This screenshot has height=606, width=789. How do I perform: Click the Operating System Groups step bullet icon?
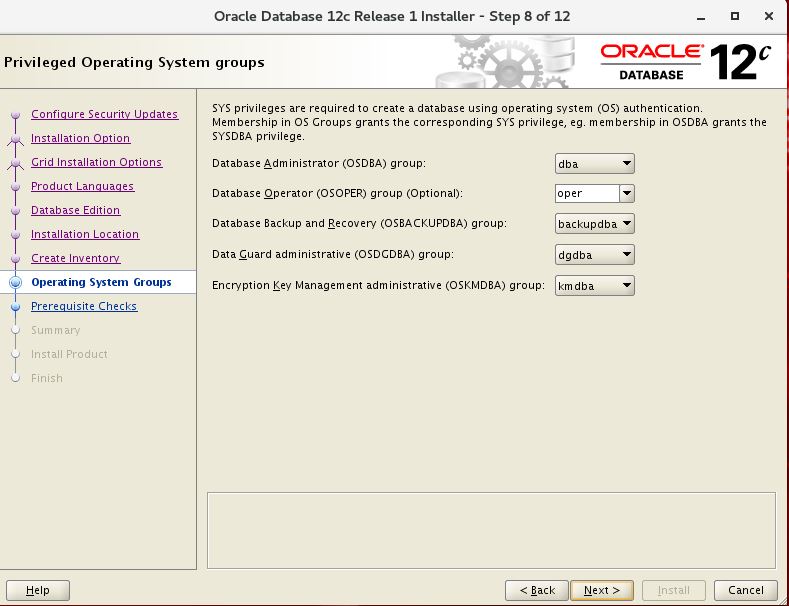click(16, 282)
